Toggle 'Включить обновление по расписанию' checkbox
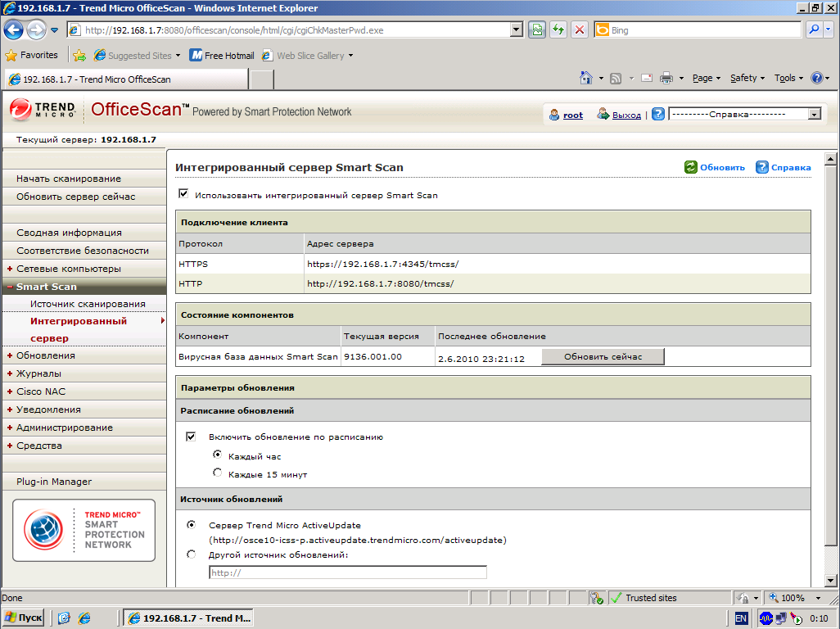The width and height of the screenshot is (840, 629). coord(191,436)
